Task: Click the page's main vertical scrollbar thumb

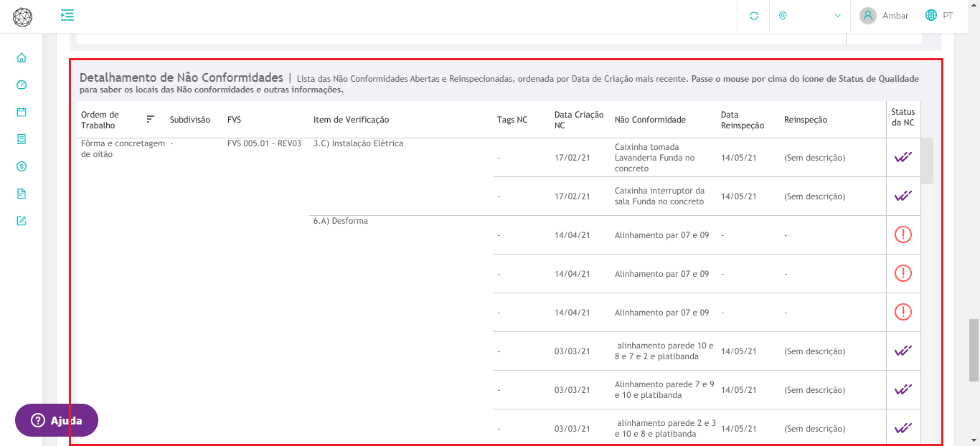Action: point(974,349)
